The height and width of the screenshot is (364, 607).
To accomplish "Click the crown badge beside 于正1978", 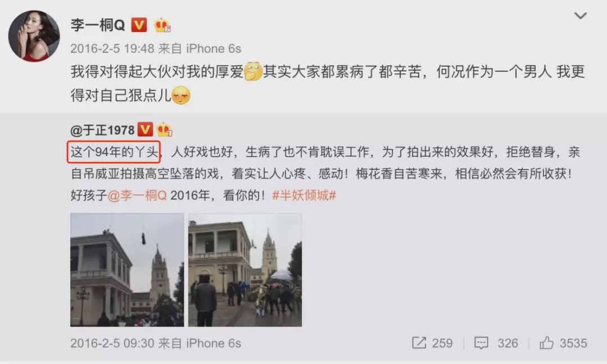I will click(164, 130).
